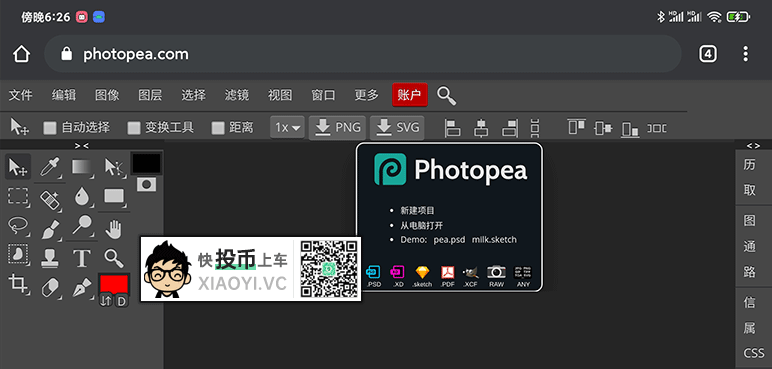
Task: Open the 历 history panel
Action: 749,165
